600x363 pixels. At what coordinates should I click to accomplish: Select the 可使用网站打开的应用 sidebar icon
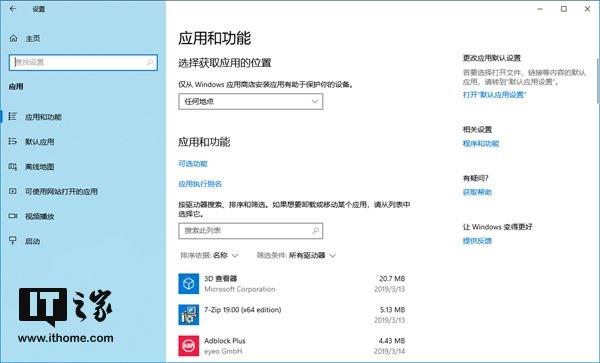pos(13,191)
